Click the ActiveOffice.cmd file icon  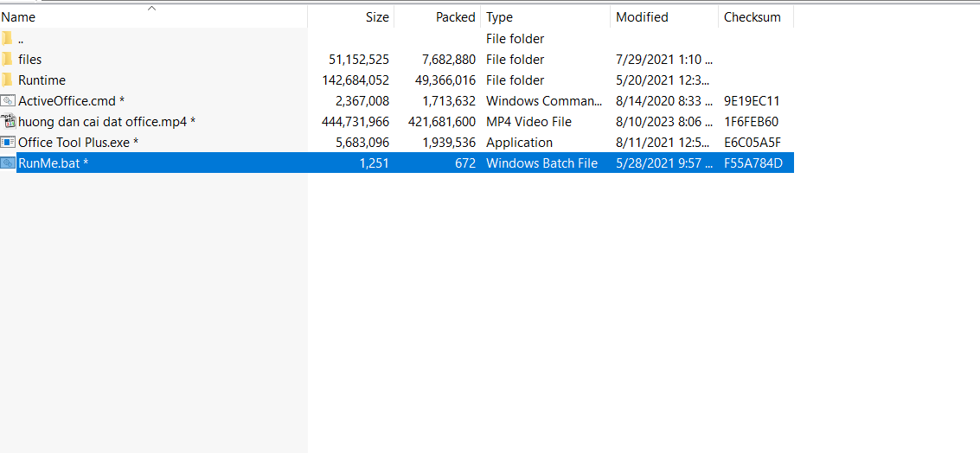[x=8, y=100]
